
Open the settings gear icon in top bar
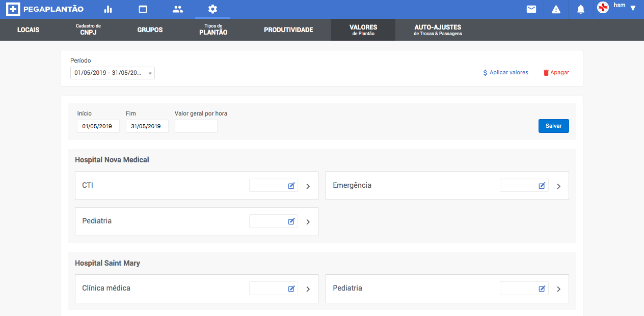click(x=212, y=9)
